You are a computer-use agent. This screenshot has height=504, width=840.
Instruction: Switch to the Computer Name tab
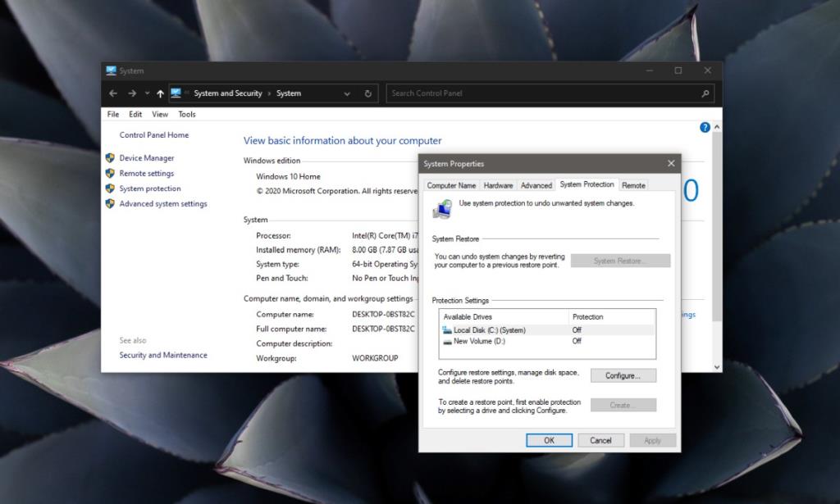(450, 184)
